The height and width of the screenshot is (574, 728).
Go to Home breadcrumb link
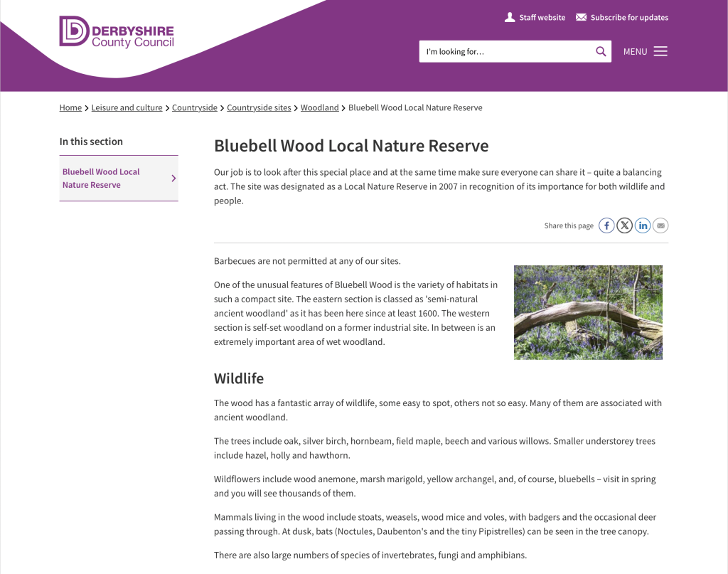(x=70, y=108)
